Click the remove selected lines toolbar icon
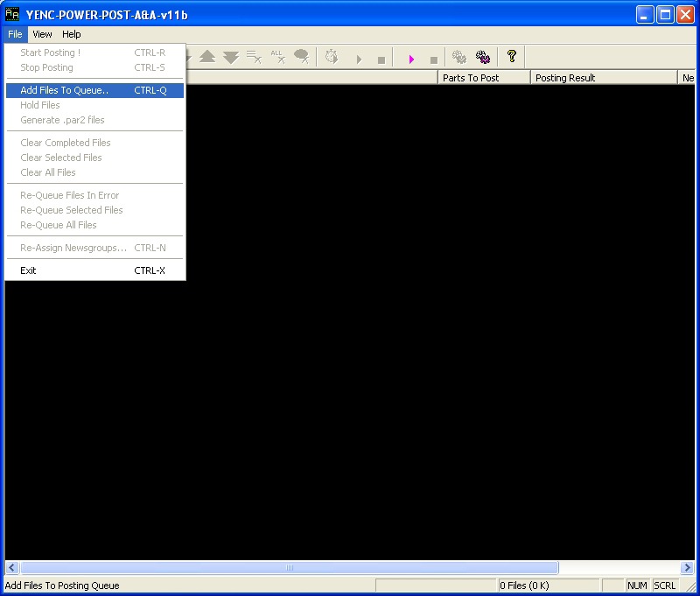 (255, 57)
